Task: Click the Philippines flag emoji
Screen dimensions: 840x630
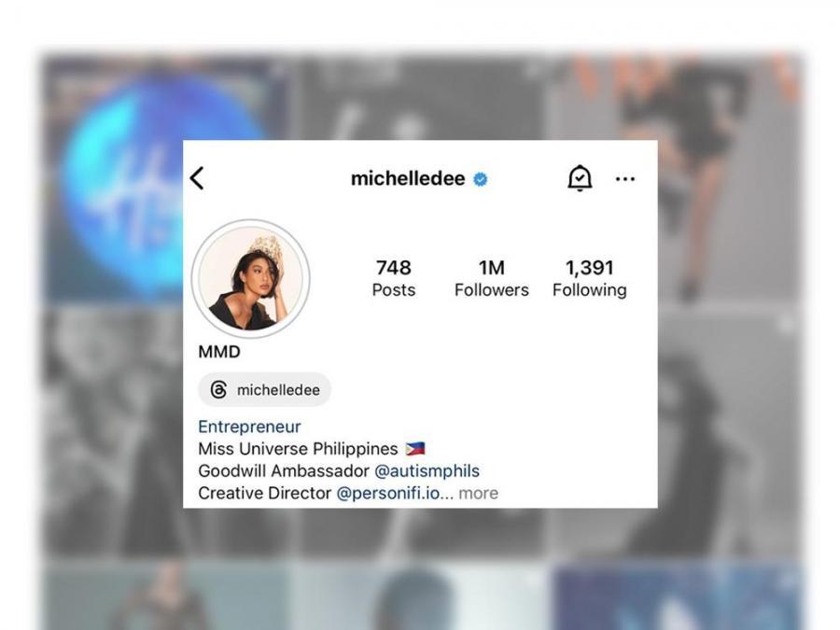Action: tap(415, 448)
